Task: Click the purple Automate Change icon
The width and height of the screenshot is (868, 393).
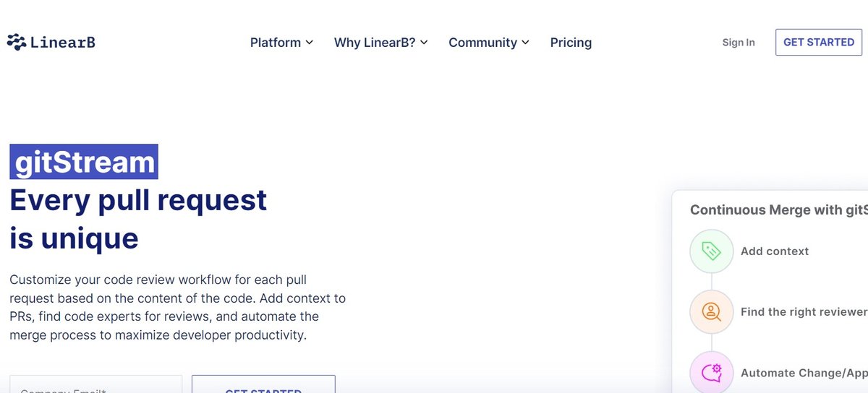Action: [712, 373]
